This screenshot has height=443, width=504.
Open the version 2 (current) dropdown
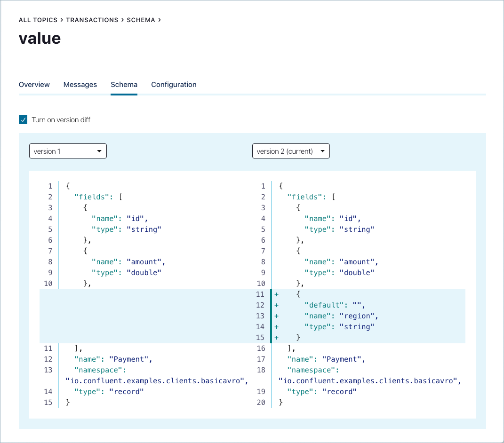(291, 151)
